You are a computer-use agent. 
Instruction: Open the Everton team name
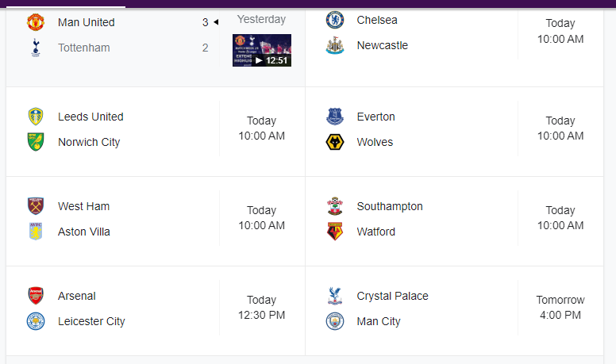point(375,117)
